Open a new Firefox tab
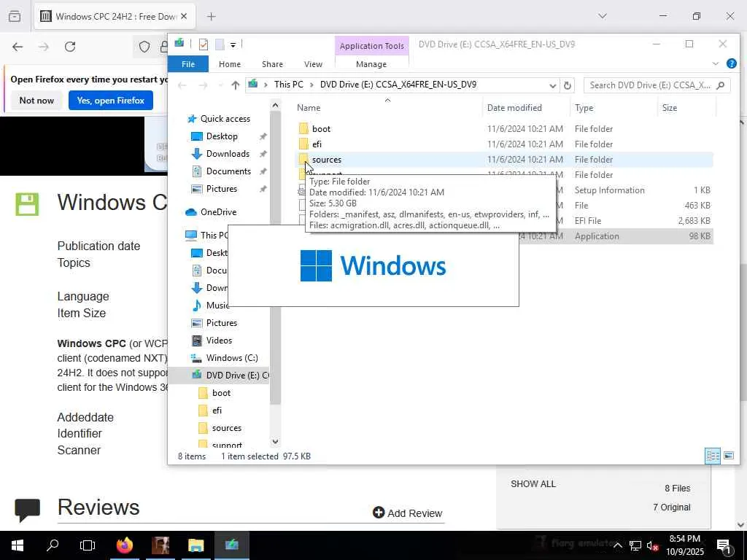This screenshot has width=747, height=560. coord(211,16)
